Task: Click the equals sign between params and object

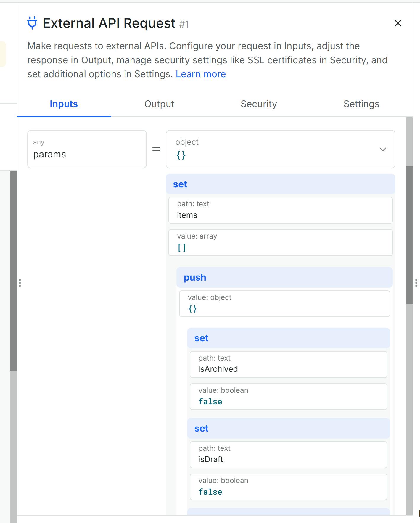Action: [156, 149]
